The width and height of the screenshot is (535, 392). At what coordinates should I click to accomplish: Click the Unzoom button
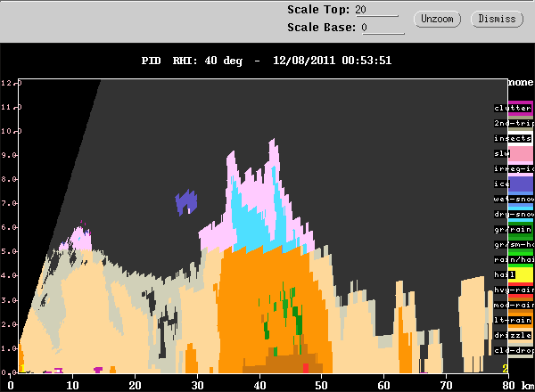(437, 19)
